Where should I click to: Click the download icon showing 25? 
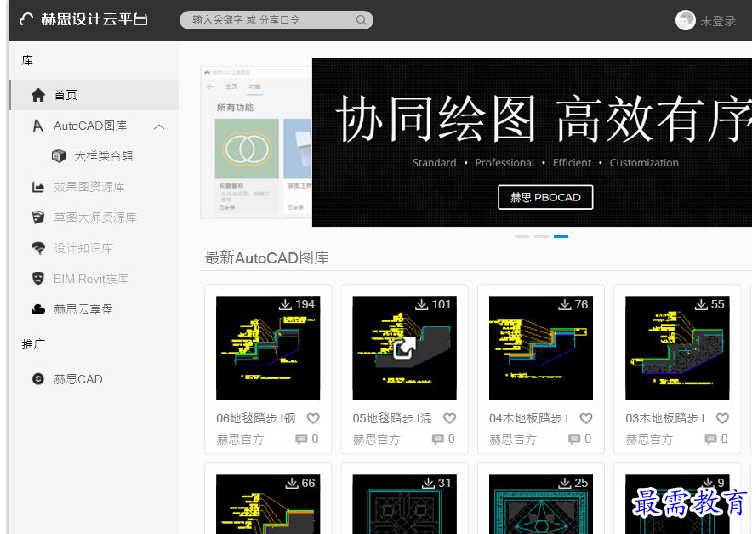pyautogui.click(x=565, y=482)
